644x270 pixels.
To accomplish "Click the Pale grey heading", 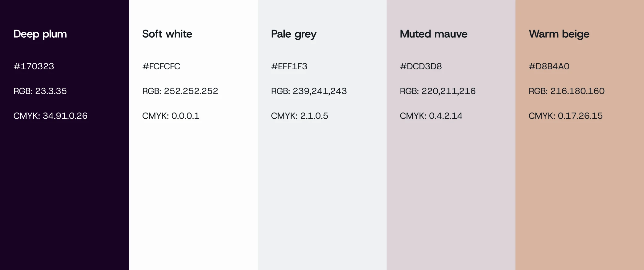I will click(294, 34).
